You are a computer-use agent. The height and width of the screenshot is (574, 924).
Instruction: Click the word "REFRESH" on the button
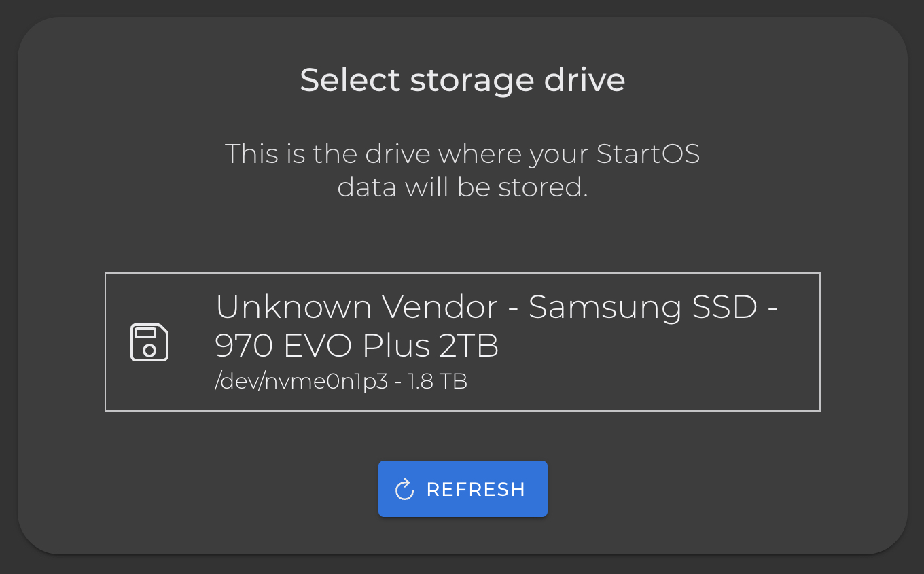coord(476,489)
